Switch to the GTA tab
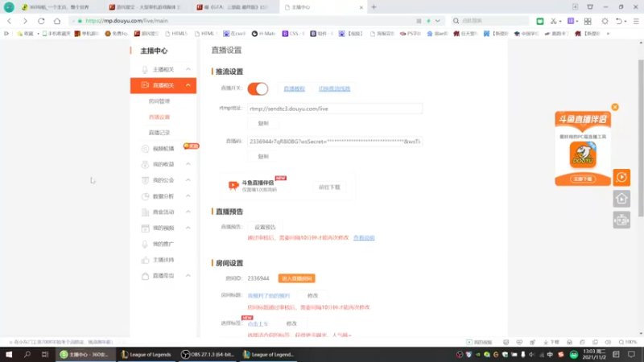This screenshot has height=362, width=644. tap(235, 7)
